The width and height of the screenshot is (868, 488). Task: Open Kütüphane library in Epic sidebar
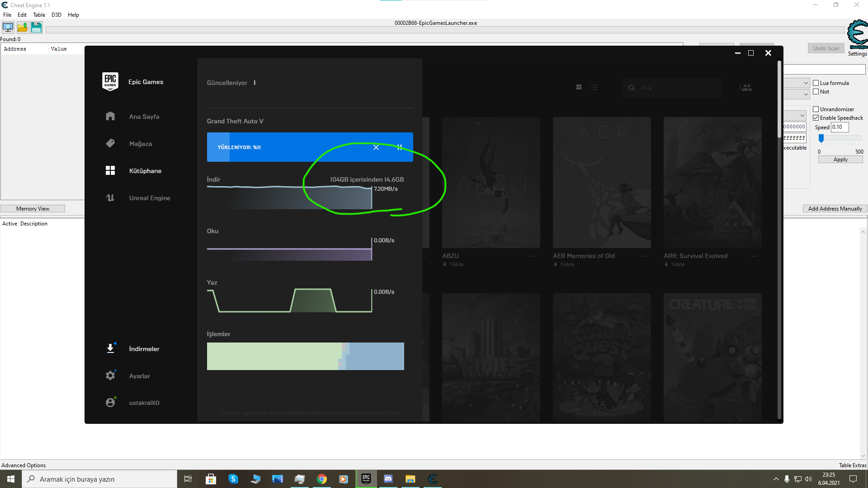click(x=145, y=171)
